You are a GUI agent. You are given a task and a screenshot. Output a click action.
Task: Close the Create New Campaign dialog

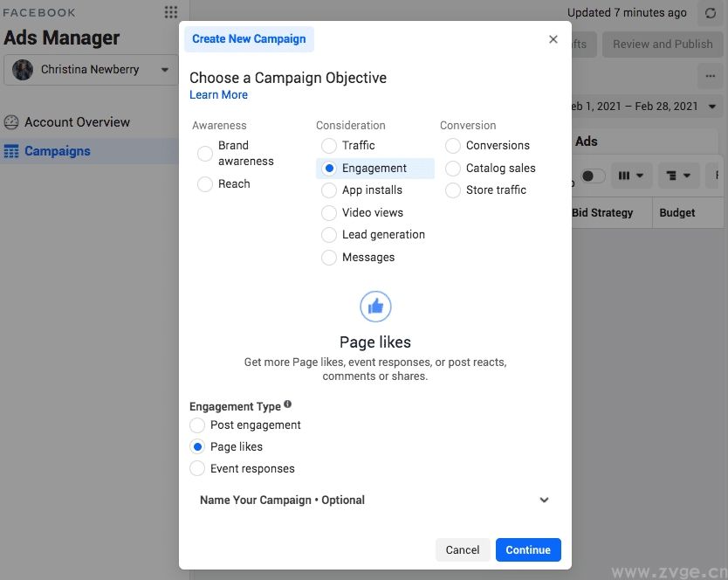pyautogui.click(x=553, y=39)
